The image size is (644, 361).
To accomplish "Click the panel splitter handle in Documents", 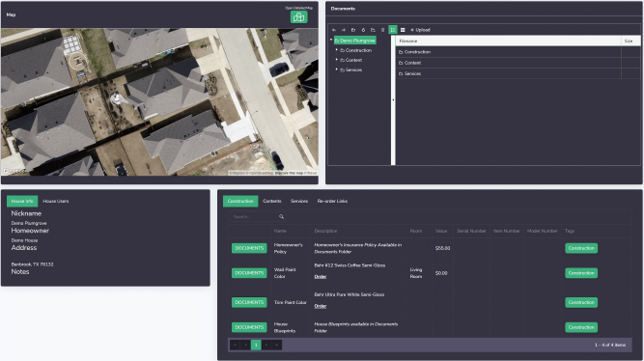I will coord(393,99).
